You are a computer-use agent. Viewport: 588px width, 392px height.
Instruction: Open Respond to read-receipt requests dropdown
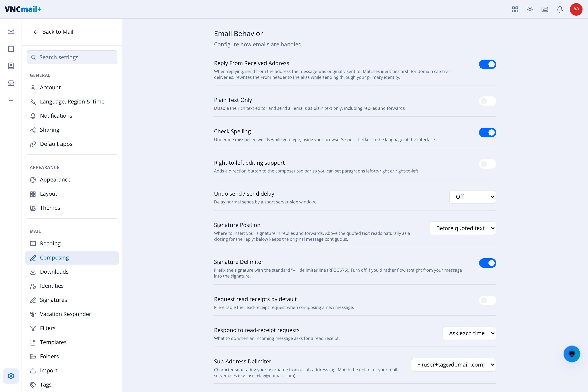click(x=469, y=333)
